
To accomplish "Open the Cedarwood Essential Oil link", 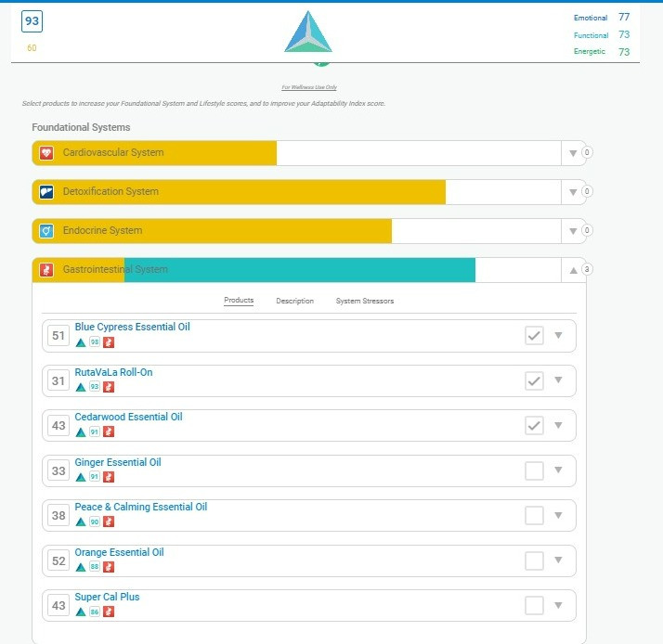I will pyautogui.click(x=128, y=417).
